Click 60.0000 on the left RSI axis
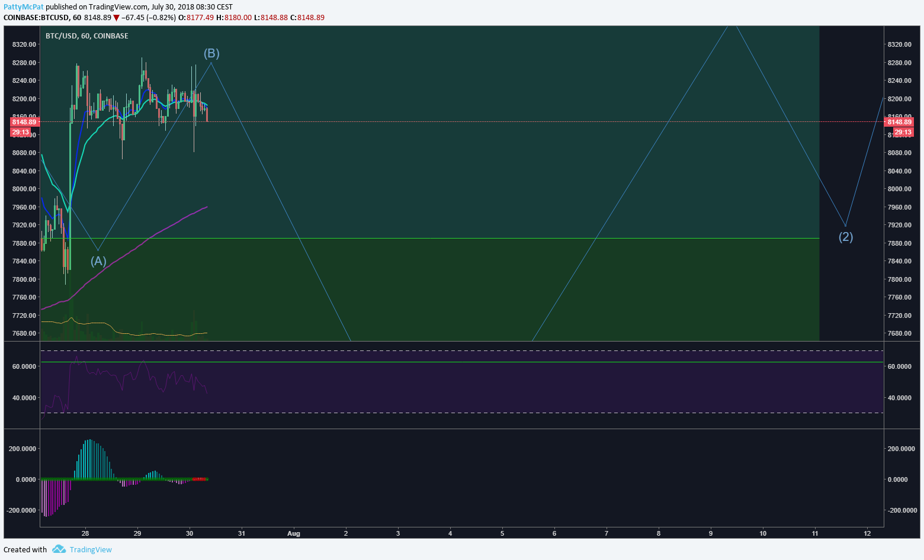 (24, 366)
